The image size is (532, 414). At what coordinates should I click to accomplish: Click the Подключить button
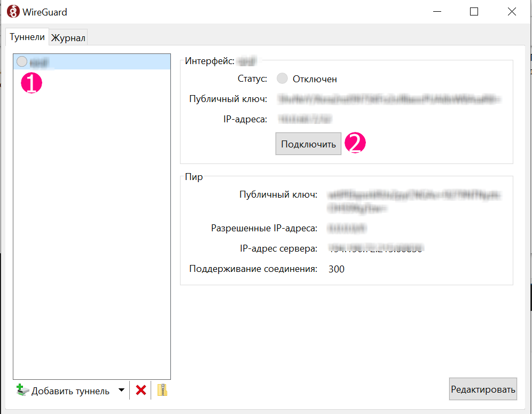click(x=308, y=144)
